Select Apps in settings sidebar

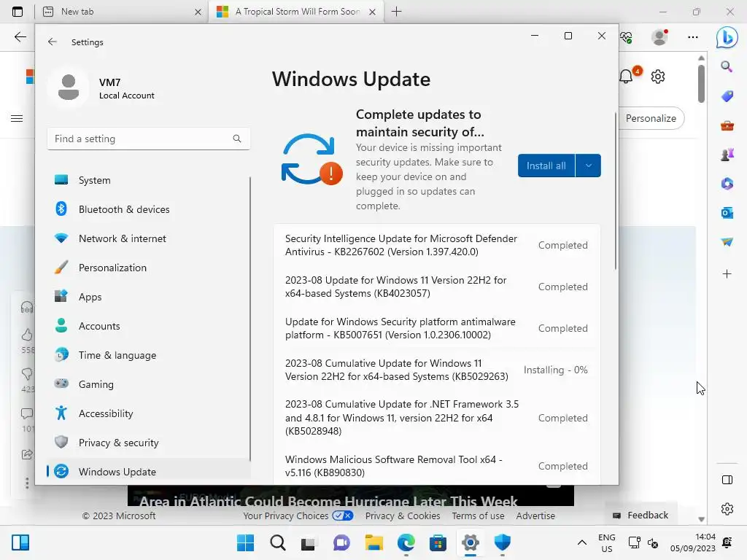tap(149, 297)
